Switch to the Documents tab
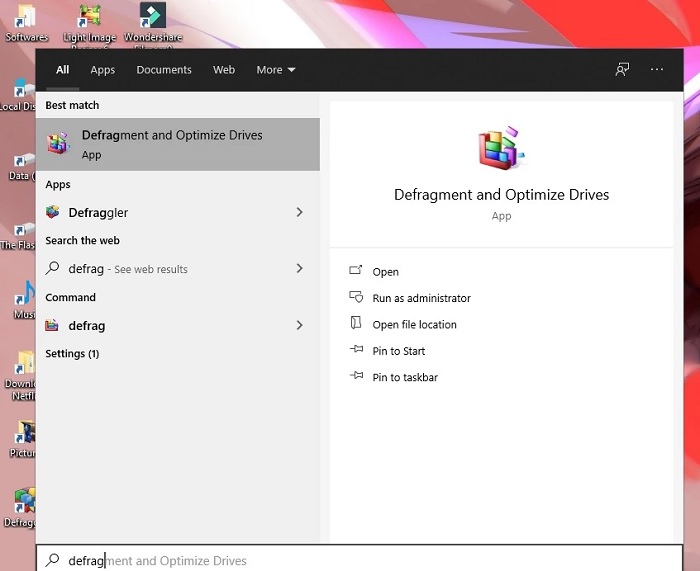 point(164,70)
